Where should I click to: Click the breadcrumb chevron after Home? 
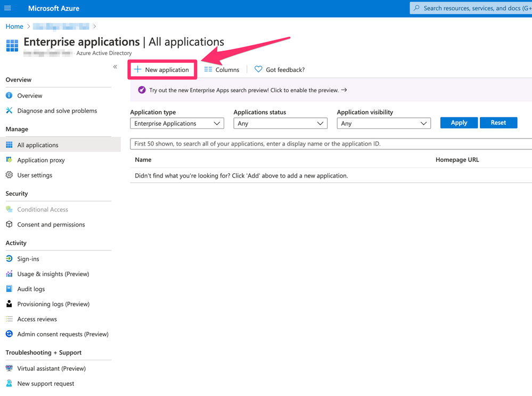[x=29, y=27]
